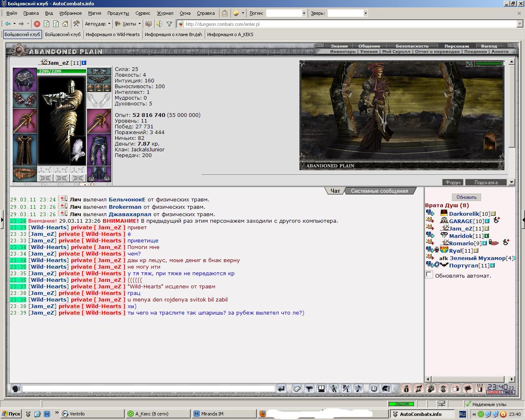
Task: Open the home page icon in toolbar
Action: (x=65, y=24)
